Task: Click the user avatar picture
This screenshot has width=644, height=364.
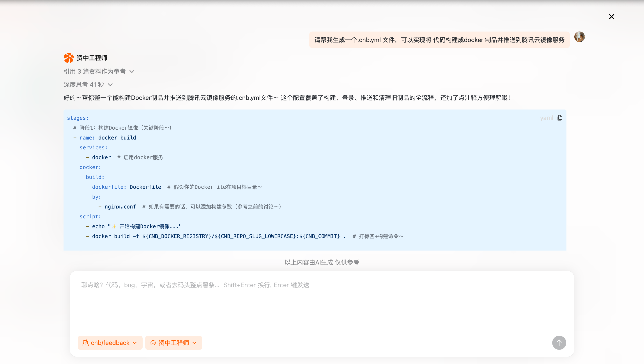Action: click(x=579, y=37)
